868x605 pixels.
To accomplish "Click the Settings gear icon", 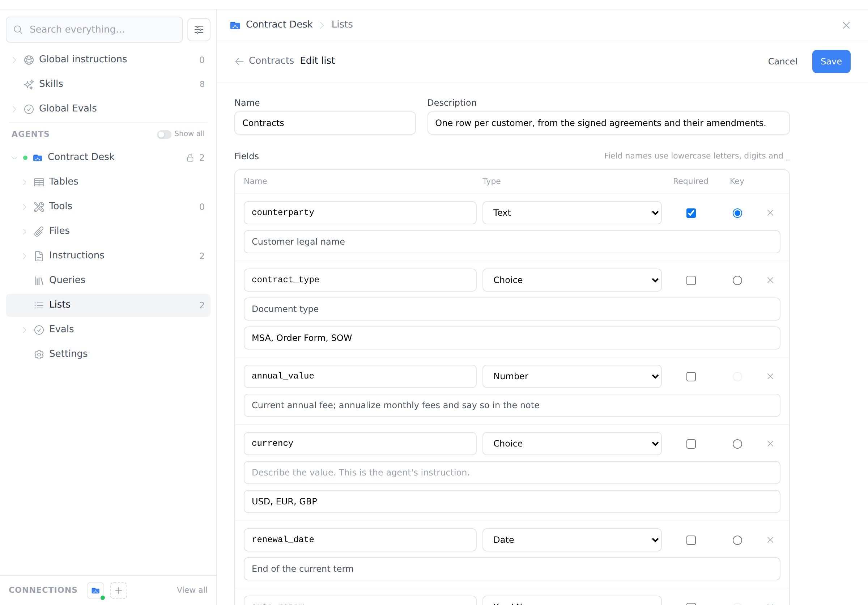I will point(39,354).
